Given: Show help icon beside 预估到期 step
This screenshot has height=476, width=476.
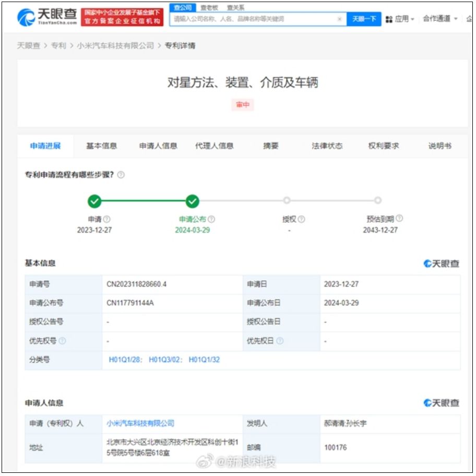Looking at the screenshot, I should [x=399, y=218].
